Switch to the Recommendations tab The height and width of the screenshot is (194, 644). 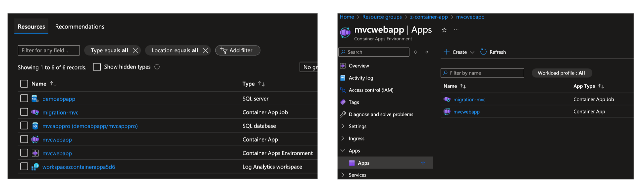tap(80, 26)
